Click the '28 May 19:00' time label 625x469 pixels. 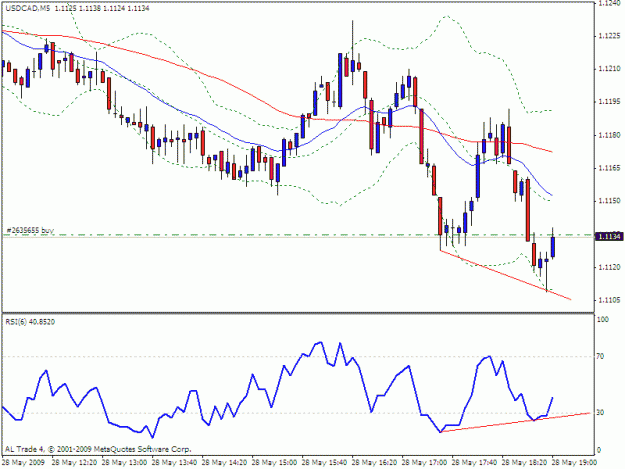pos(574,463)
